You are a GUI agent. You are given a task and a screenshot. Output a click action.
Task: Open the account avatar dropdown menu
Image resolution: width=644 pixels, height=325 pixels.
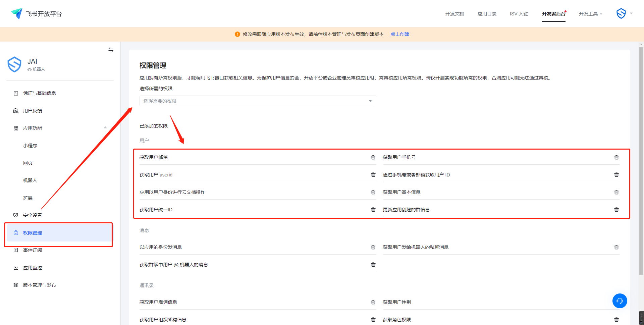(x=624, y=14)
